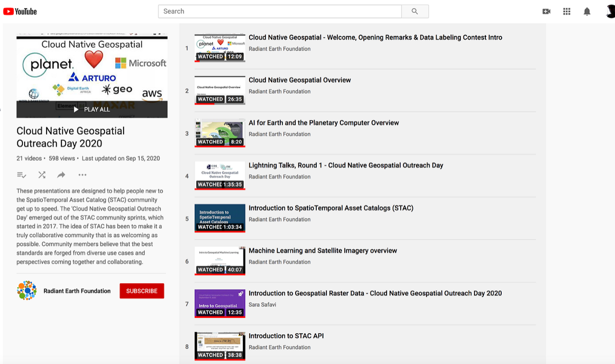This screenshot has height=364, width=615.
Task: Open channel link under STAC API video
Action: (279, 348)
